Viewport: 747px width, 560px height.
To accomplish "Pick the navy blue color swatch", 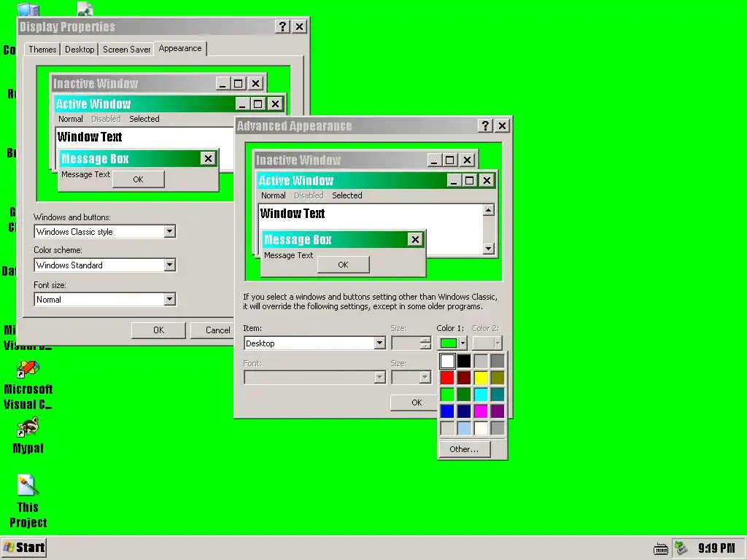I will [464, 411].
